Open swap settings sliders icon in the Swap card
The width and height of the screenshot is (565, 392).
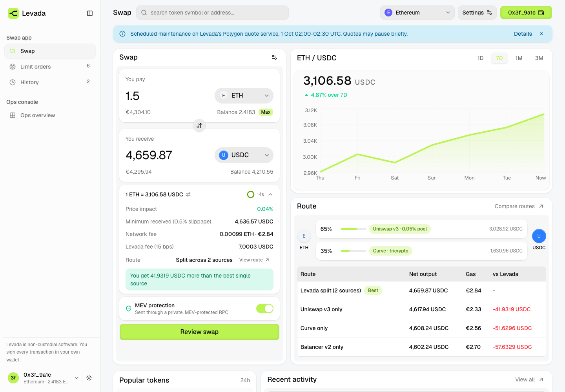click(x=274, y=57)
